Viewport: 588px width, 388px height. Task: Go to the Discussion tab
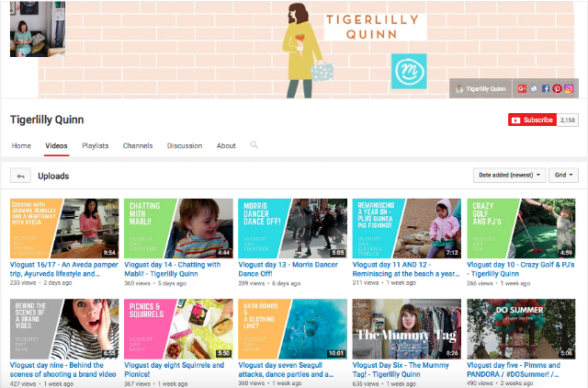185,145
